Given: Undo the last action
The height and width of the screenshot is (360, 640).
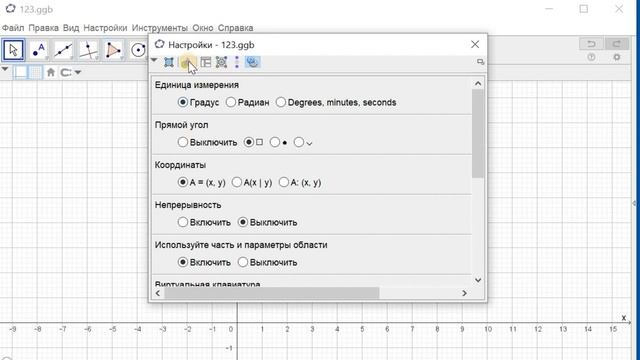Looking at the screenshot, I should pyautogui.click(x=591, y=44).
